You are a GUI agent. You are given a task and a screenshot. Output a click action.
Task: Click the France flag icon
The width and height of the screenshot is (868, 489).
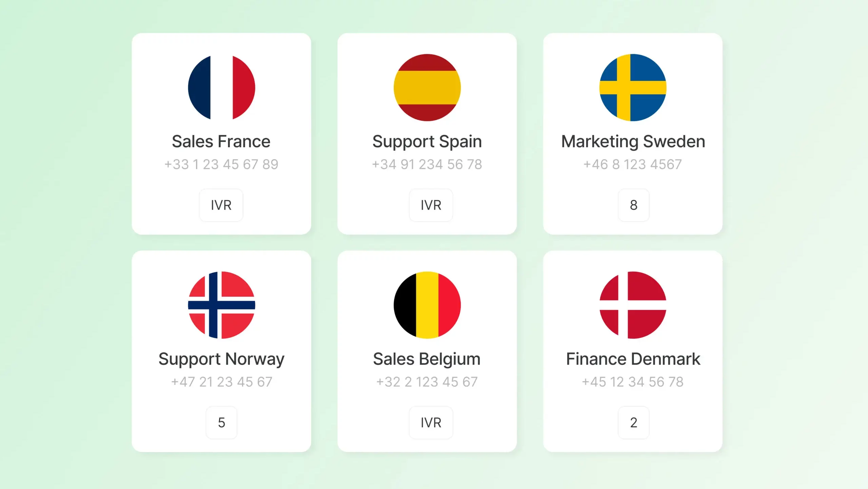point(221,87)
